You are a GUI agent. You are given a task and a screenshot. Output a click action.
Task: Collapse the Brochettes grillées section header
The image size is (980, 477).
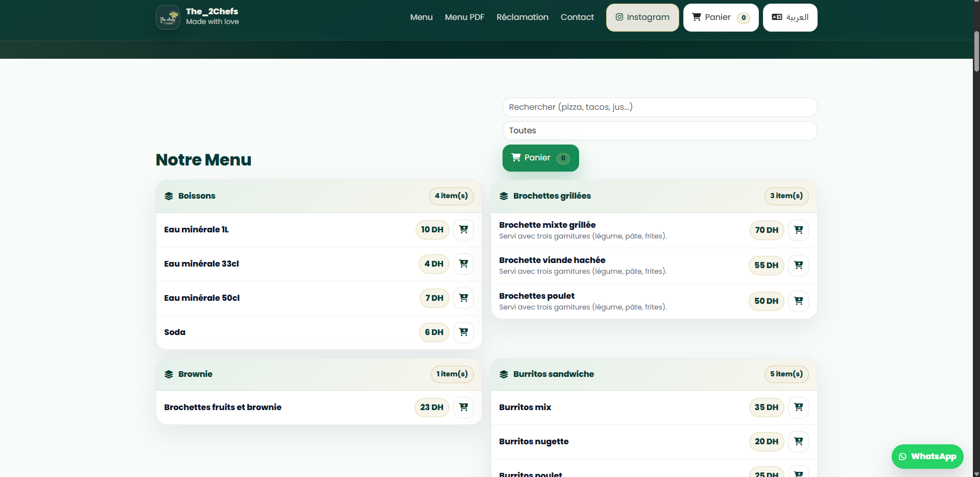click(x=654, y=196)
